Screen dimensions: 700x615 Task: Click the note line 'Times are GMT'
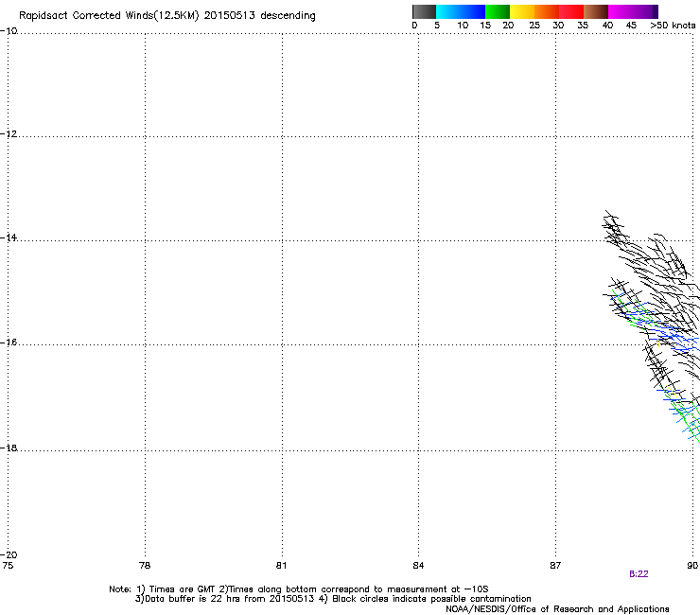click(x=183, y=589)
